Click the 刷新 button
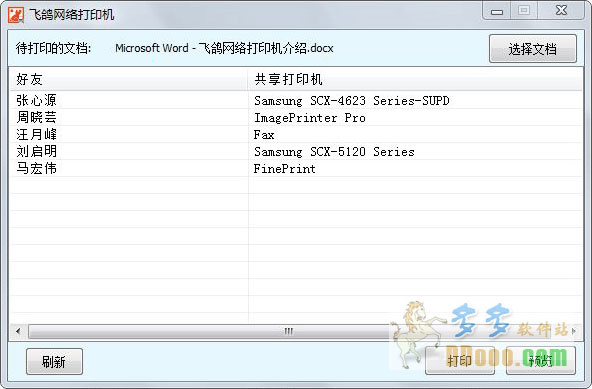The image size is (592, 389). click(54, 361)
